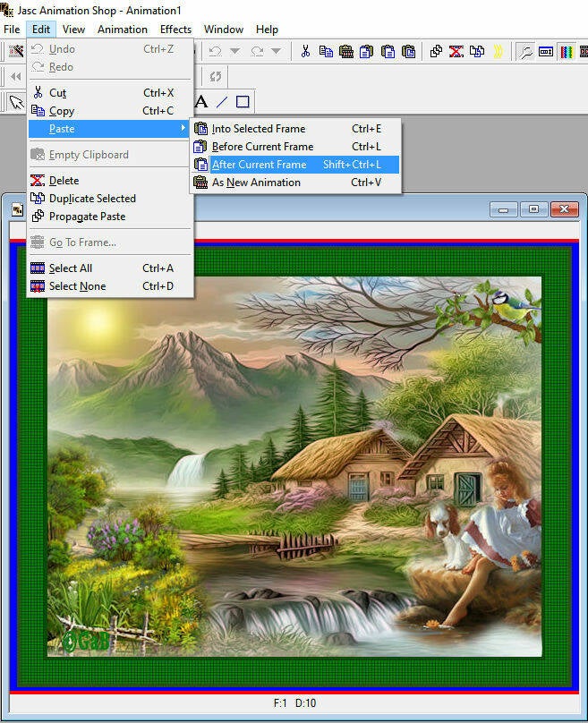The image size is (588, 723).
Task: Select the Rectangle shape tool
Action: tap(243, 102)
